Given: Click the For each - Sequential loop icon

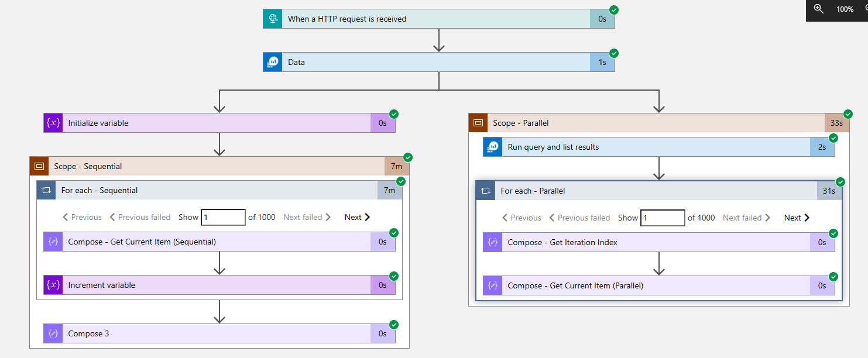Looking at the screenshot, I should point(46,190).
